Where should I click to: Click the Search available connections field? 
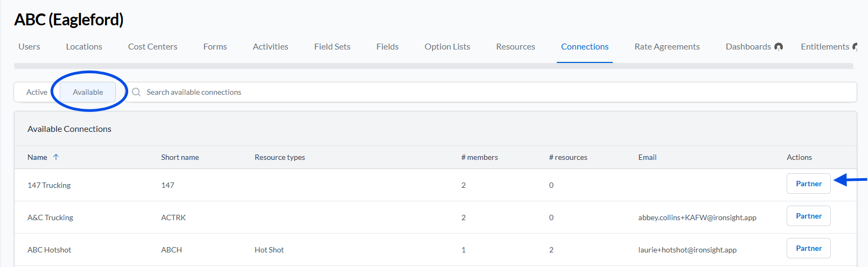click(490, 92)
